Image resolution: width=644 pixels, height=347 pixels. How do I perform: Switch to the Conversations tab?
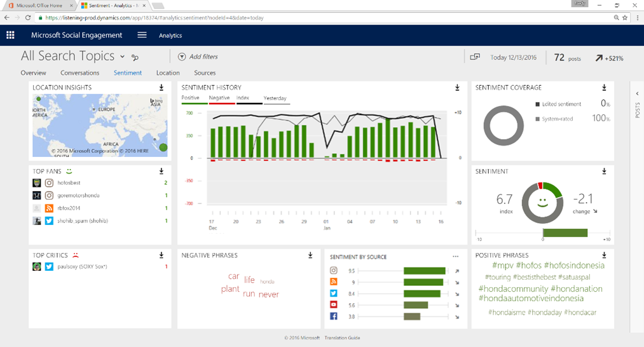point(79,73)
